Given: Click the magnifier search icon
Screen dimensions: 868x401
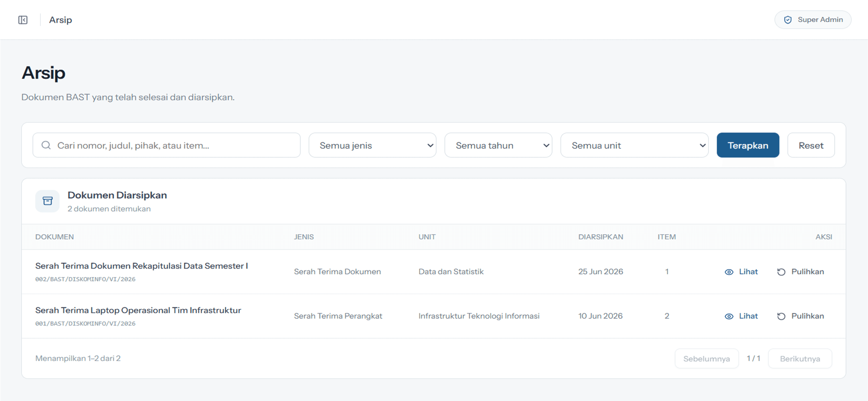Looking at the screenshot, I should pyautogui.click(x=46, y=145).
